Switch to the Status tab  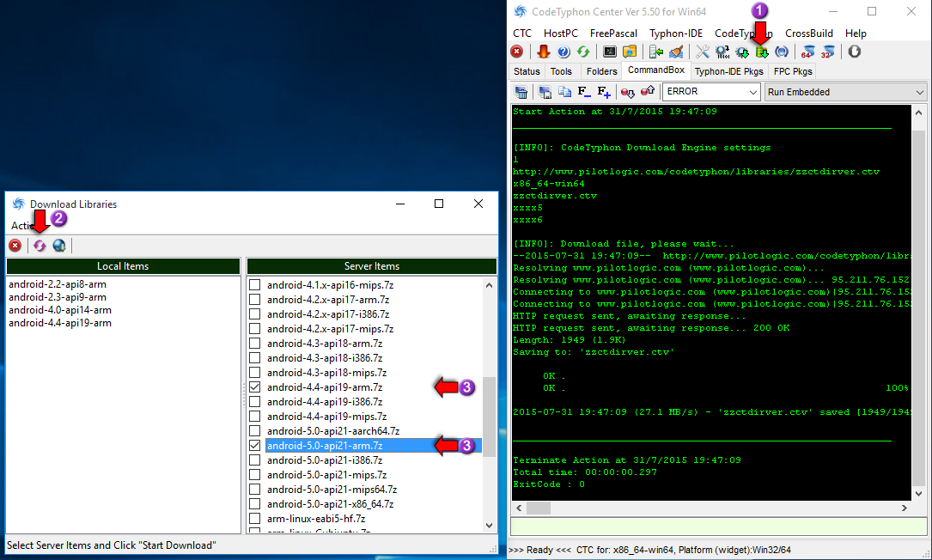527,71
